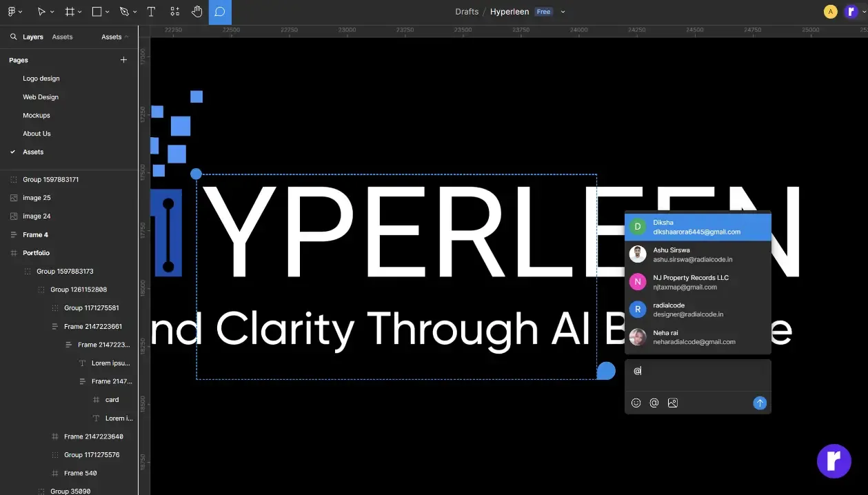Select the Text tool
The width and height of the screenshot is (868, 495).
[x=151, y=12]
